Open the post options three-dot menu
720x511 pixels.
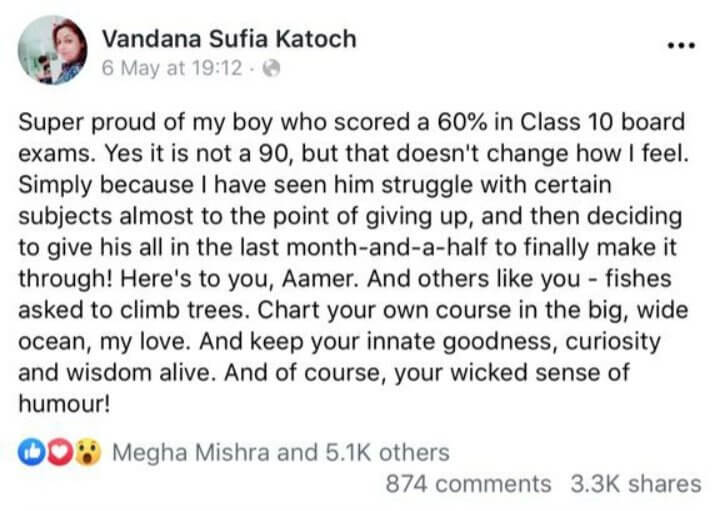click(x=679, y=46)
